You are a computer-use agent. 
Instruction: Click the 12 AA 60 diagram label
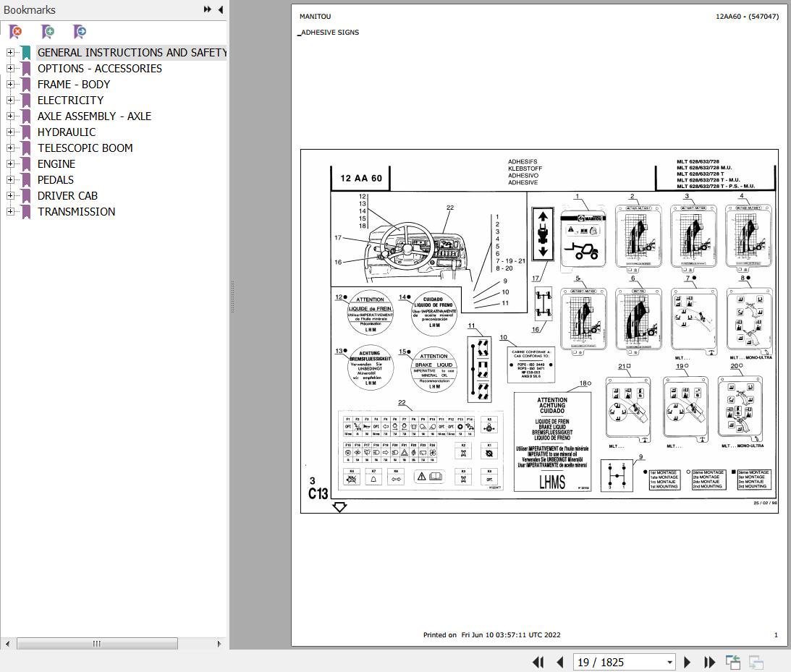[361, 178]
